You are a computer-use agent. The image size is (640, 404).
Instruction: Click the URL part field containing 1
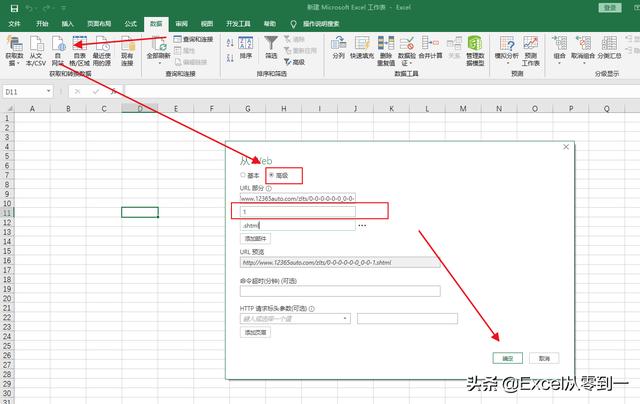tap(298, 212)
